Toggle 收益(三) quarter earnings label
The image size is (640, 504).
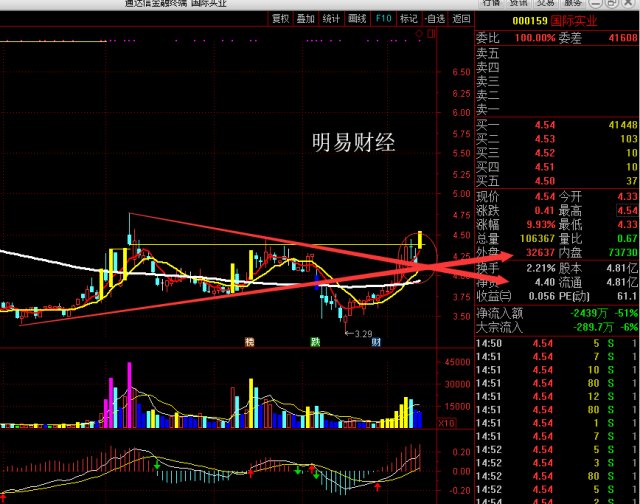coord(492,296)
